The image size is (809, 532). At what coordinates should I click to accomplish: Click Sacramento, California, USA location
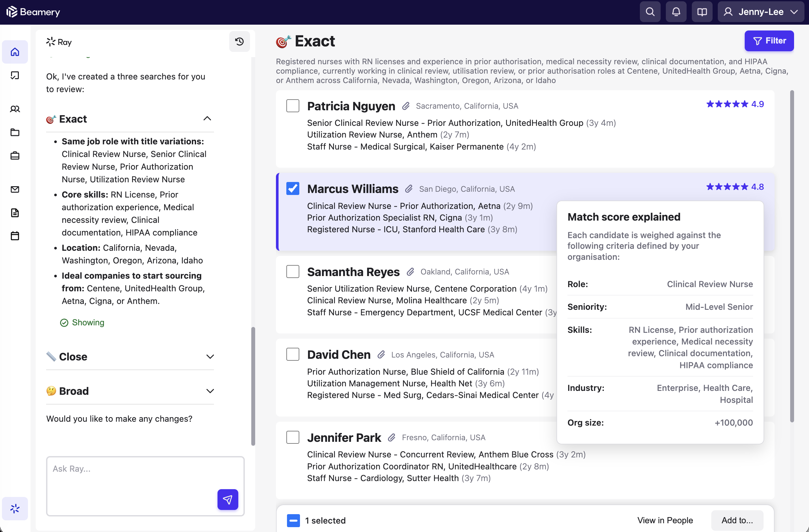[x=467, y=106]
